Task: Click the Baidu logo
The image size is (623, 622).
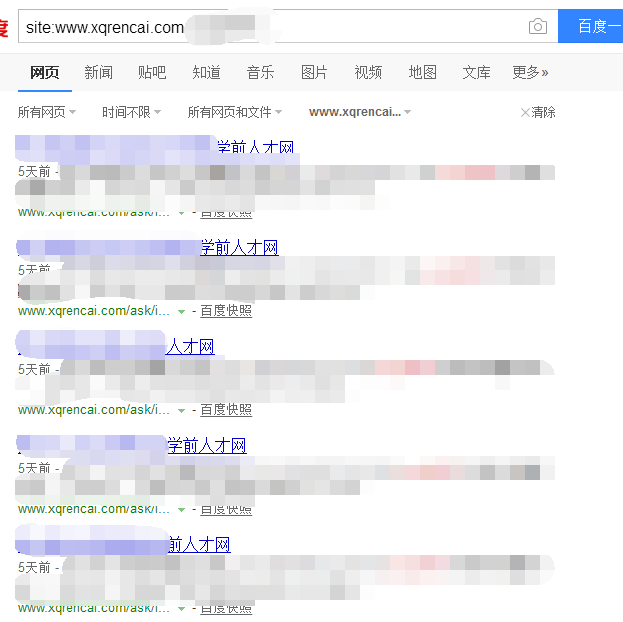Action: click(x=4, y=27)
